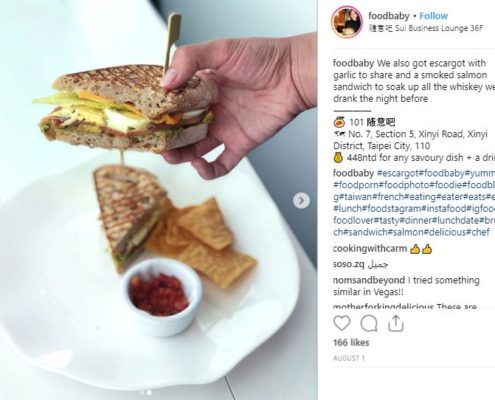The height and width of the screenshot is (400, 495).
Task: Advance to the next photo with the arrow
Action: tap(301, 200)
